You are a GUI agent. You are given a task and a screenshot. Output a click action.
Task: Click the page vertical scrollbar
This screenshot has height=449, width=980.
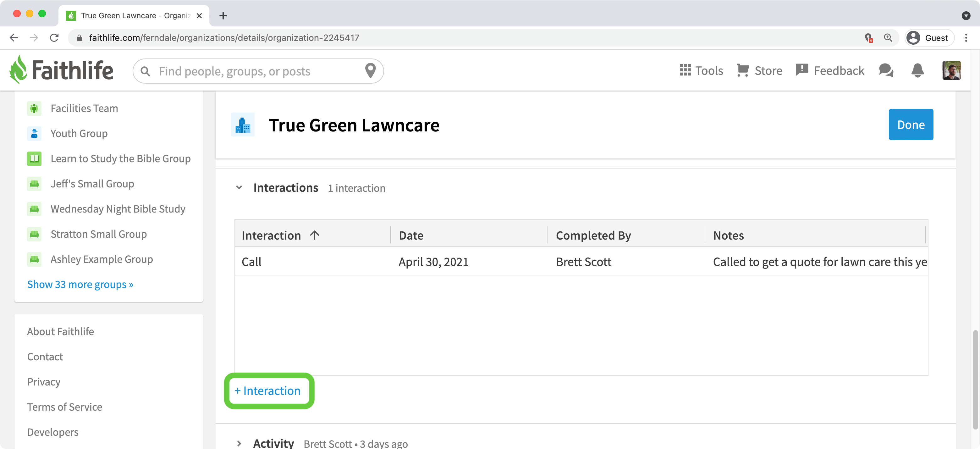click(x=975, y=380)
